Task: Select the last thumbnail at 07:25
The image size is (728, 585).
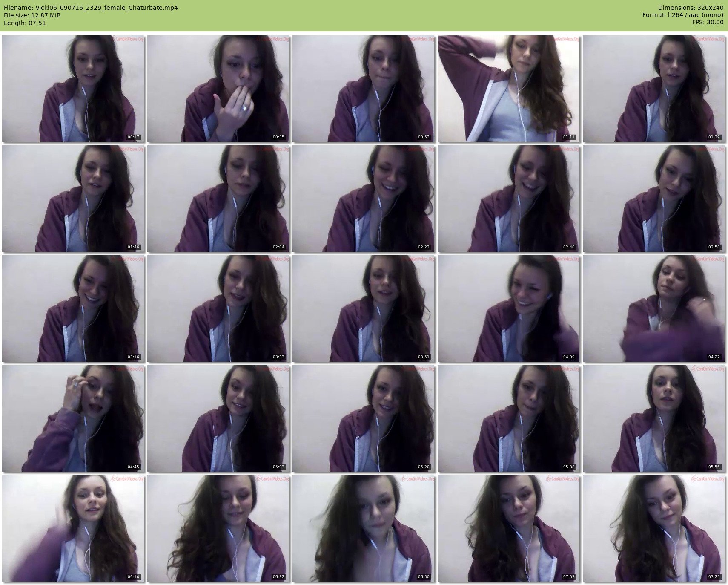Action: [653, 528]
